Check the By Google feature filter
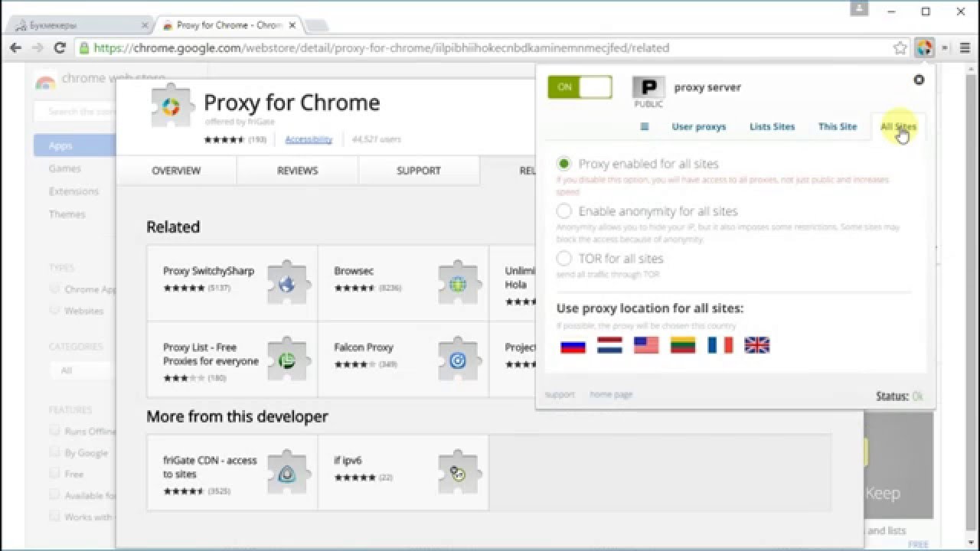980x551 pixels. click(54, 452)
